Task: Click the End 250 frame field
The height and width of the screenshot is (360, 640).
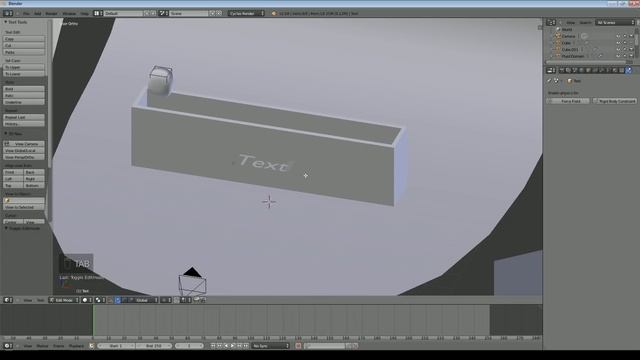Action: tap(153, 346)
